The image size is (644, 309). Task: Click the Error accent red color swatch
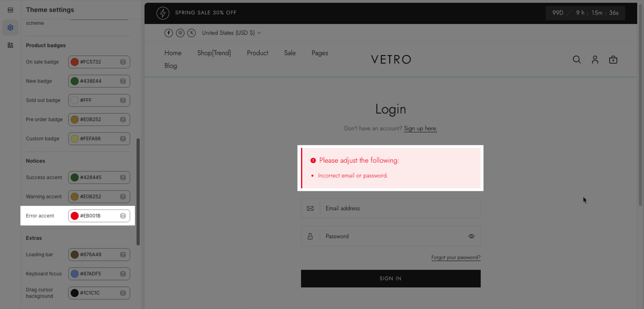pyautogui.click(x=74, y=216)
